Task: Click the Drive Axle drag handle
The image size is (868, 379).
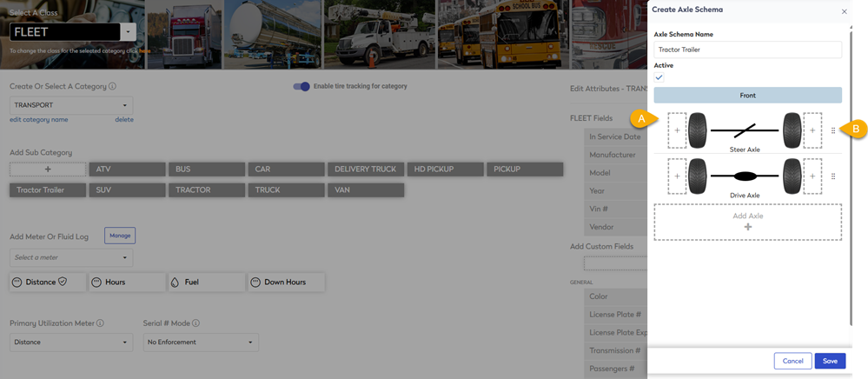Action: (833, 176)
